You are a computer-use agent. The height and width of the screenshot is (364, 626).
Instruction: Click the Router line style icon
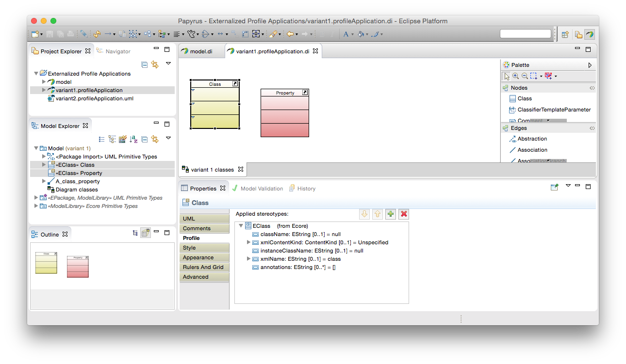pyautogui.click(x=205, y=34)
